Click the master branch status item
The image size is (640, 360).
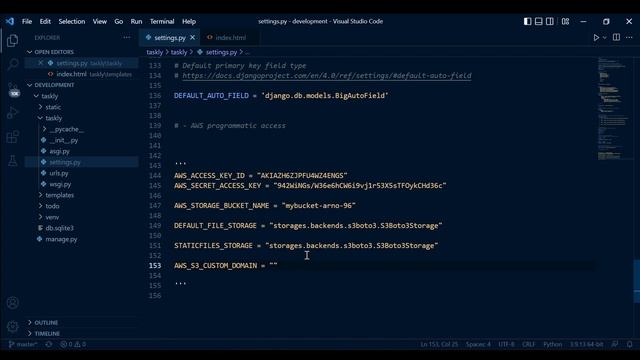(23, 344)
